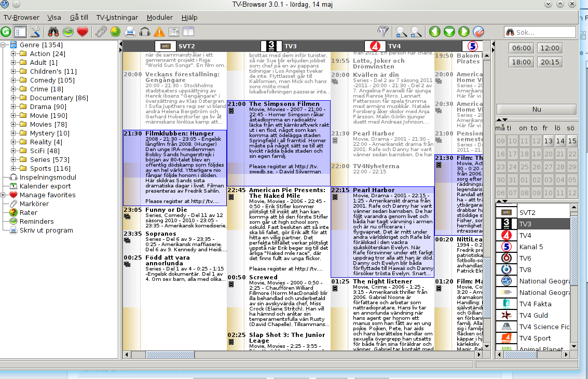Click the paperclip marker toolbar icon
The width and height of the screenshot is (588, 379).
101,32
